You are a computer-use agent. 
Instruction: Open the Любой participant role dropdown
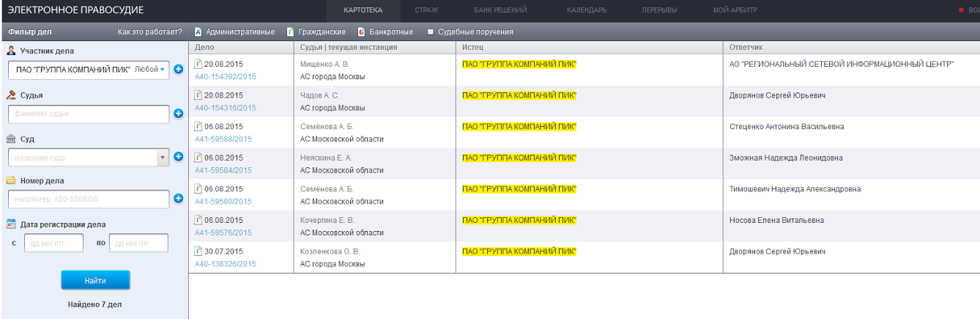tap(150, 70)
